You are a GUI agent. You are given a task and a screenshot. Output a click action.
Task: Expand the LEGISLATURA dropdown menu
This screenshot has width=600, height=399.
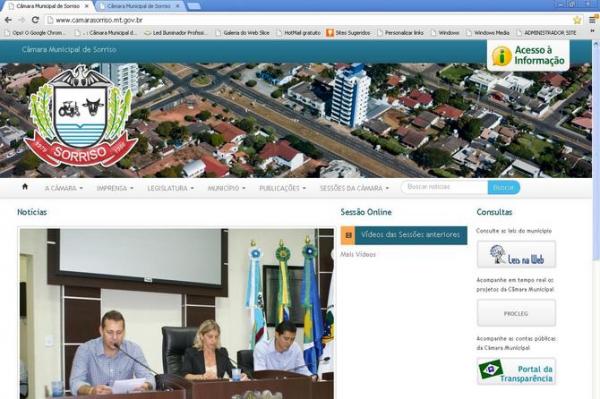(171, 188)
